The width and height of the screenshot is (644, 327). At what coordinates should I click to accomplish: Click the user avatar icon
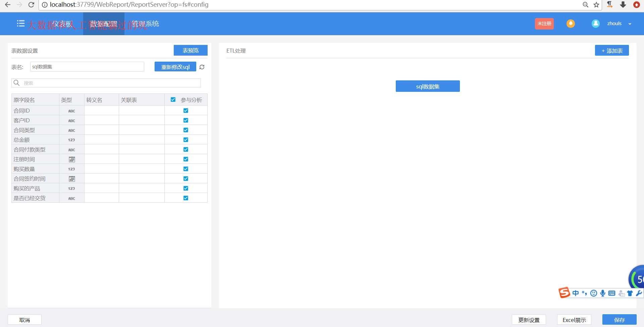[x=596, y=23]
